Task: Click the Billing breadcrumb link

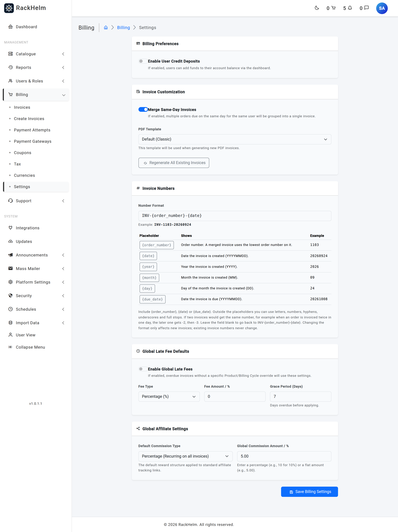Action: pyautogui.click(x=124, y=27)
